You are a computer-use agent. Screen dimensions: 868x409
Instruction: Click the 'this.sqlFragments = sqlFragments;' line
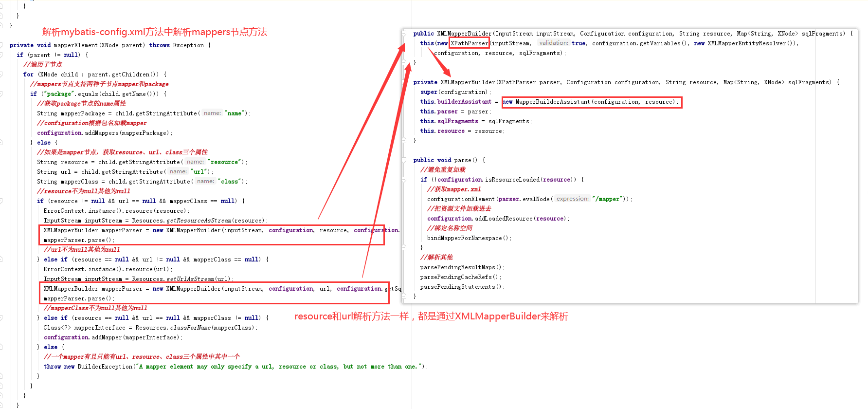(x=476, y=121)
